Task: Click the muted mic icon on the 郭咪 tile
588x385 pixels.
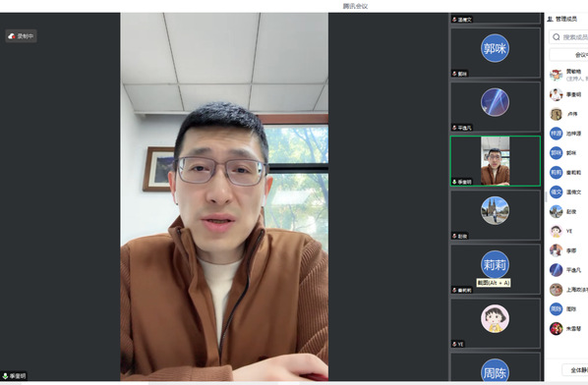Action: [454, 74]
